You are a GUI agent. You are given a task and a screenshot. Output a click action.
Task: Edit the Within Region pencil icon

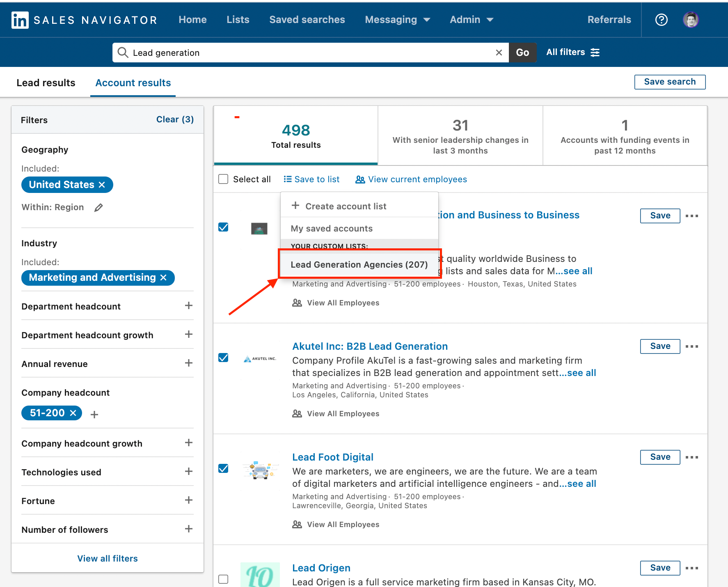(x=98, y=208)
